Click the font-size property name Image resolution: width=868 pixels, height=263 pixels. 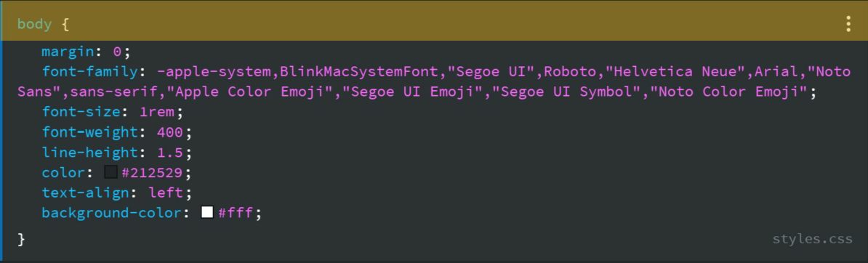[81, 112]
